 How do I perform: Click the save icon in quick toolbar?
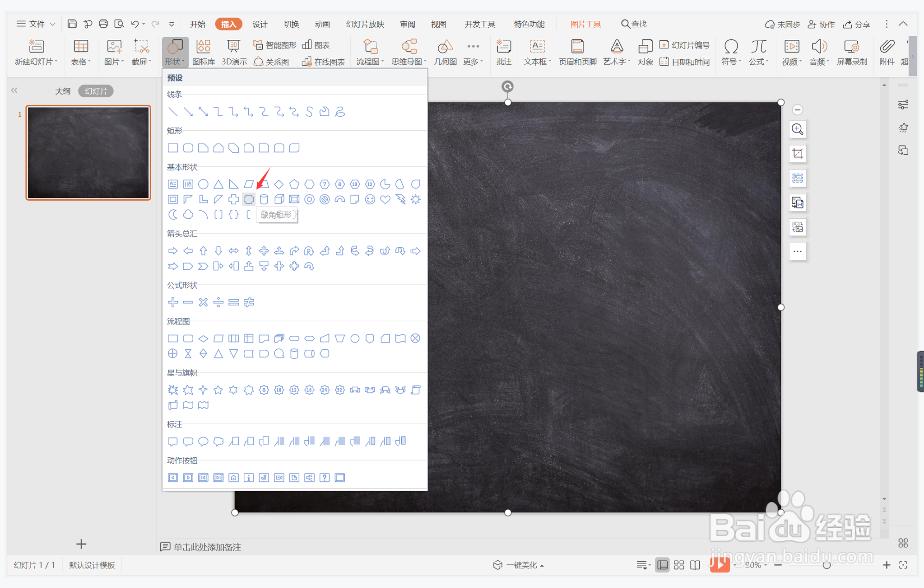coord(72,24)
